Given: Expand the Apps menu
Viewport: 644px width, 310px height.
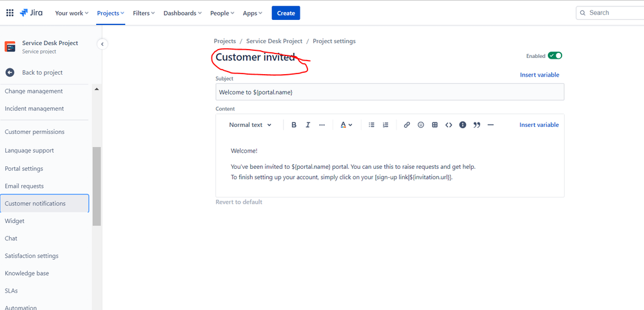Looking at the screenshot, I should 253,13.
